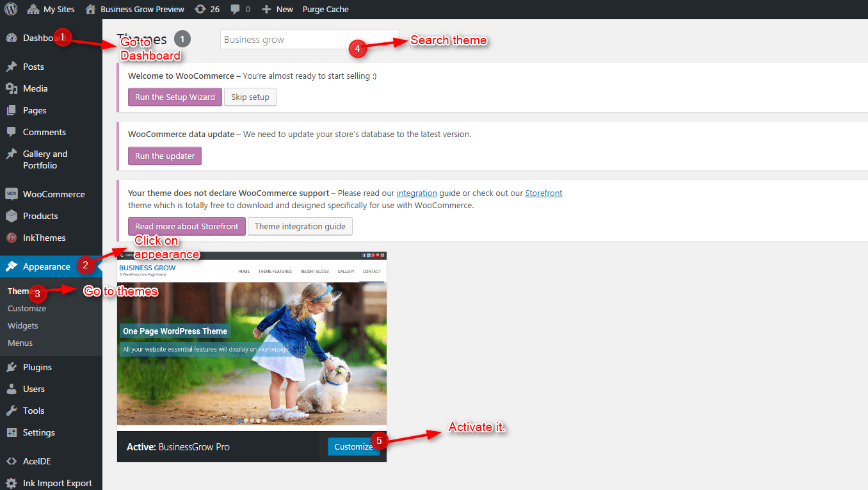
Task: Click Purge Cache in admin bar
Action: (325, 9)
